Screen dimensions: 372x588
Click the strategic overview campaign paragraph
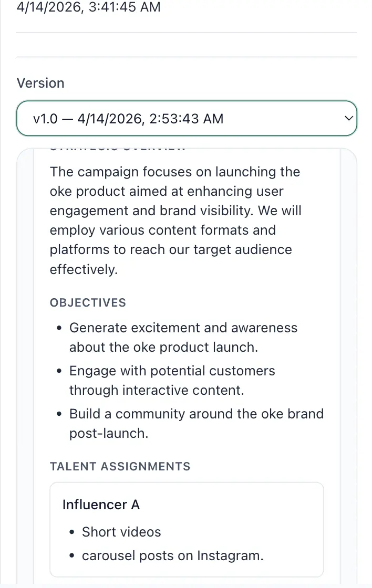pyautogui.click(x=175, y=220)
